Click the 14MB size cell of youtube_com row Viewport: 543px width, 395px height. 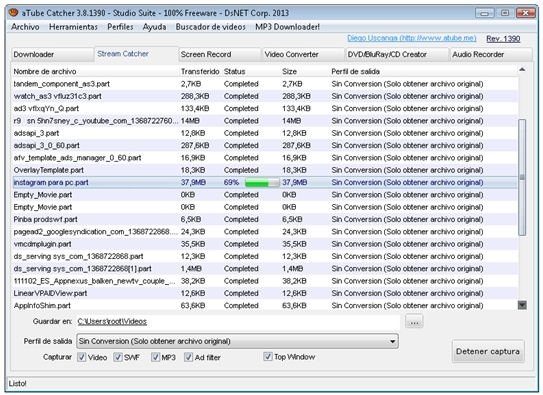tap(291, 121)
